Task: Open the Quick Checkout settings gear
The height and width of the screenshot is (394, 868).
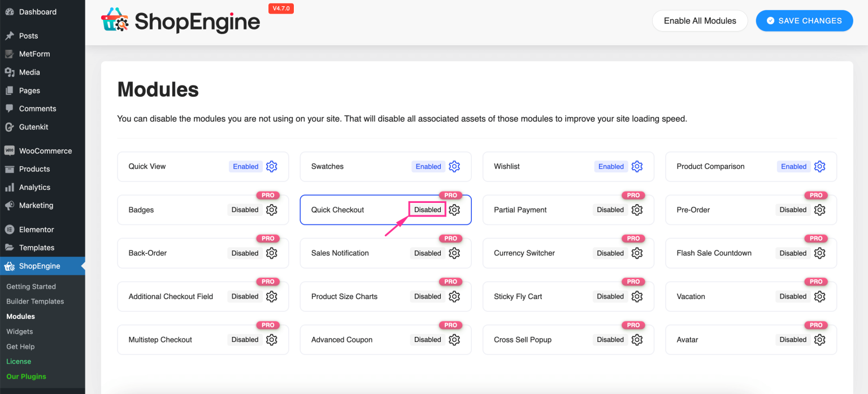Action: [x=454, y=209]
